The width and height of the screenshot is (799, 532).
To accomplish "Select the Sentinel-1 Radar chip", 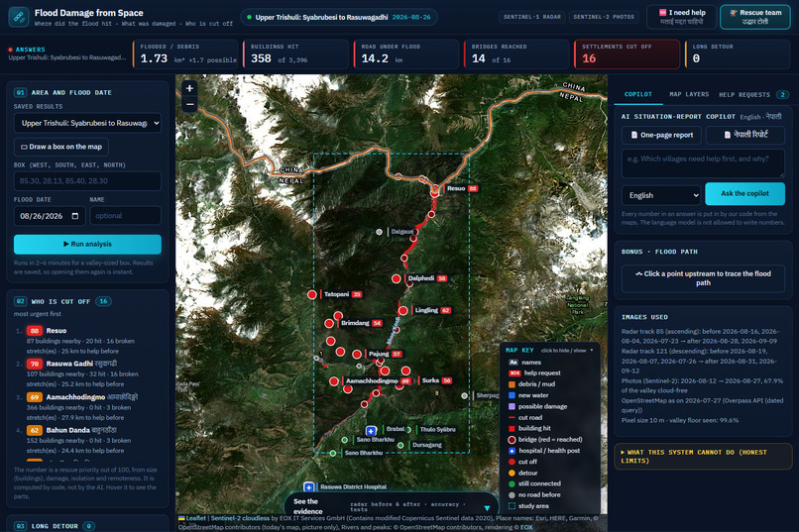I will tap(532, 17).
